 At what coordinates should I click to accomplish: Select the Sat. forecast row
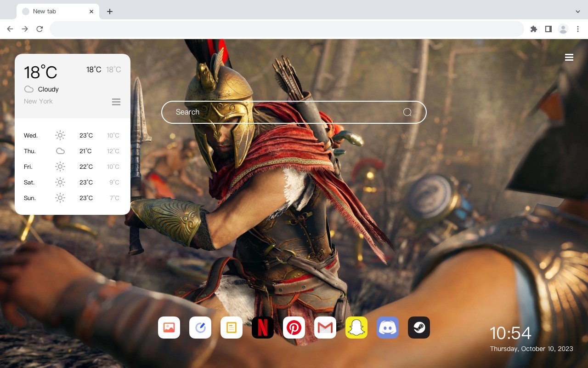pyautogui.click(x=73, y=182)
